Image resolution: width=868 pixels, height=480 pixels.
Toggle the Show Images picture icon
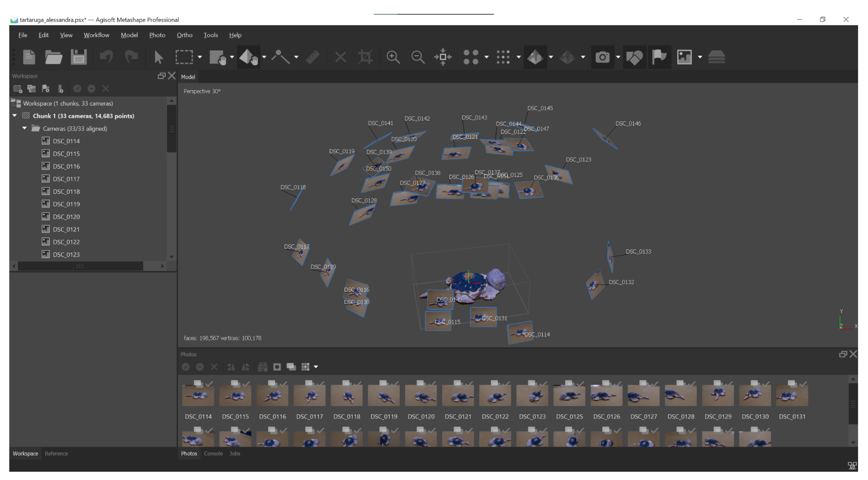click(x=684, y=57)
